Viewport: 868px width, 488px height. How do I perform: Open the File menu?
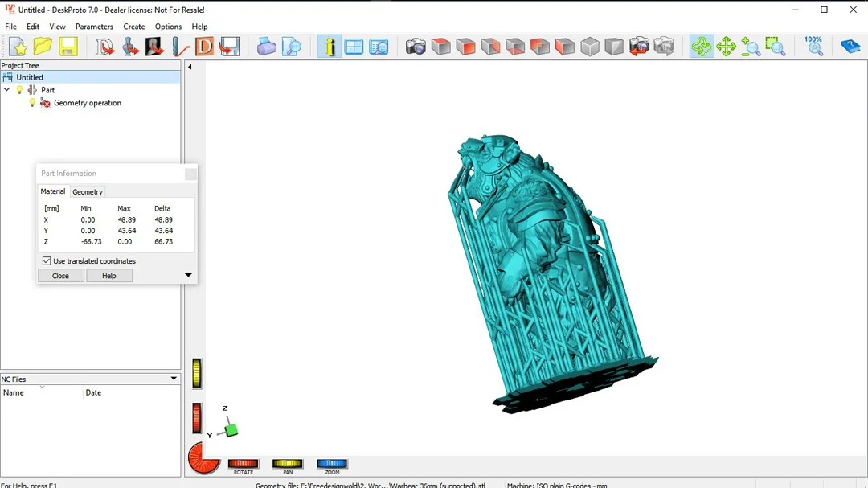(x=11, y=27)
